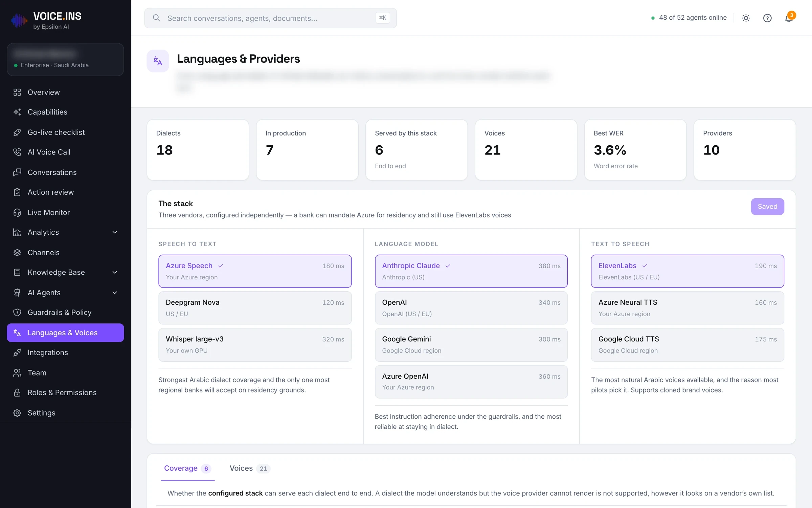Open Roles & Permissions page

coord(65,393)
